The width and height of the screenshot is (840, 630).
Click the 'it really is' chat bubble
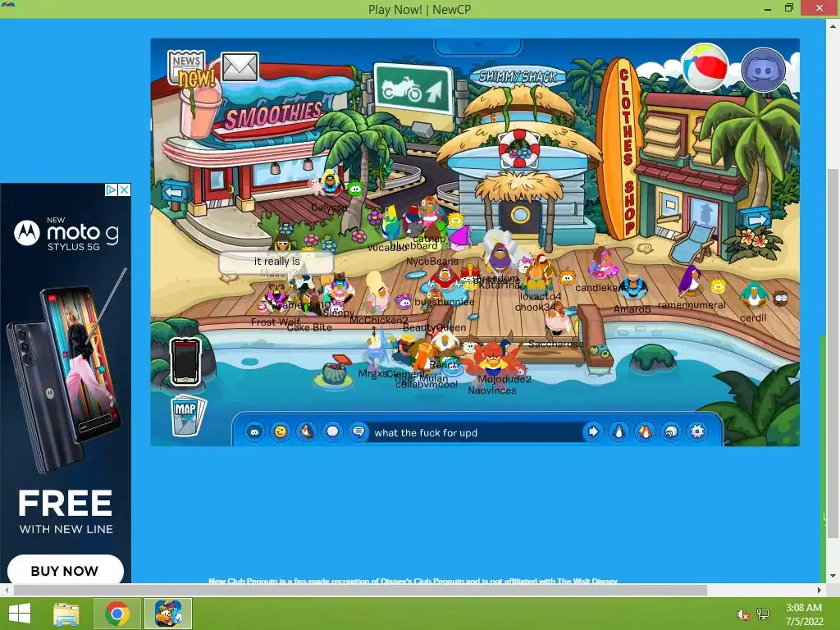(x=276, y=262)
